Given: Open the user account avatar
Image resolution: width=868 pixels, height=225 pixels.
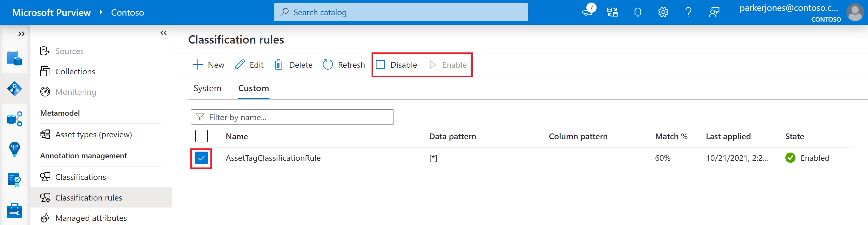Looking at the screenshot, I should pyautogui.click(x=855, y=12).
